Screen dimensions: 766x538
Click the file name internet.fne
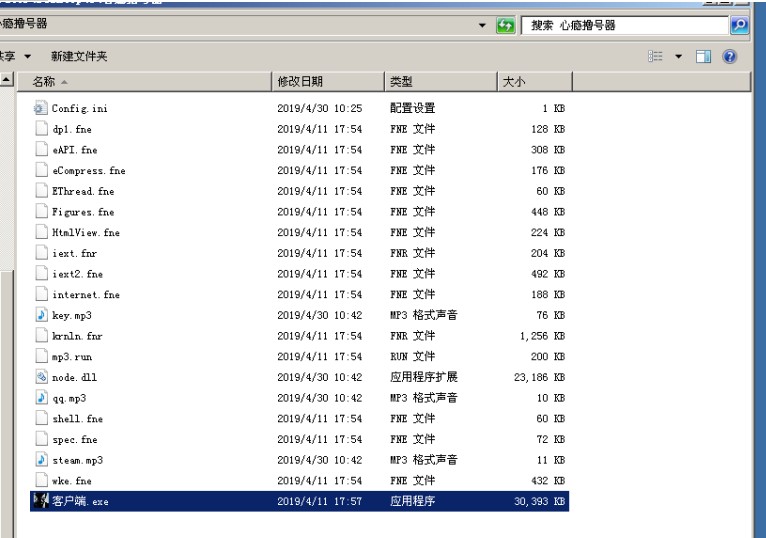click(x=86, y=295)
